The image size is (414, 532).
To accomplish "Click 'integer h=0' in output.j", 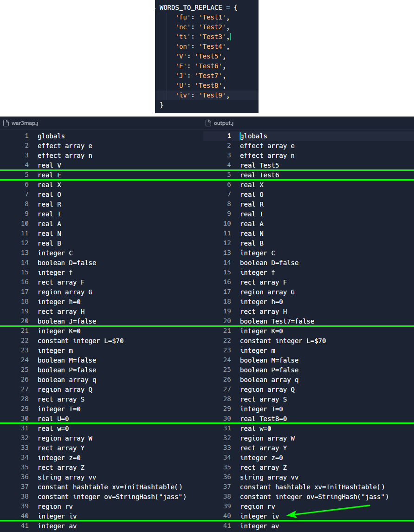I will coord(261,302).
